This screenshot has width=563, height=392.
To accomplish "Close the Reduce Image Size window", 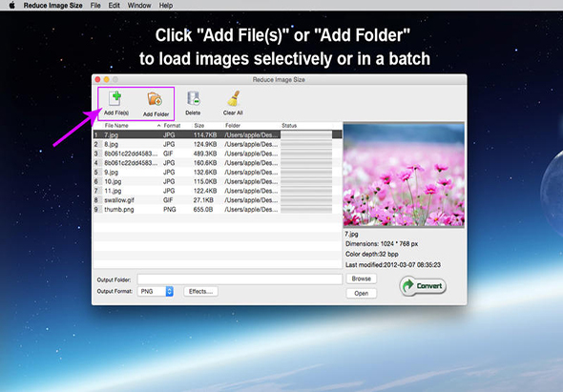I will [x=97, y=79].
